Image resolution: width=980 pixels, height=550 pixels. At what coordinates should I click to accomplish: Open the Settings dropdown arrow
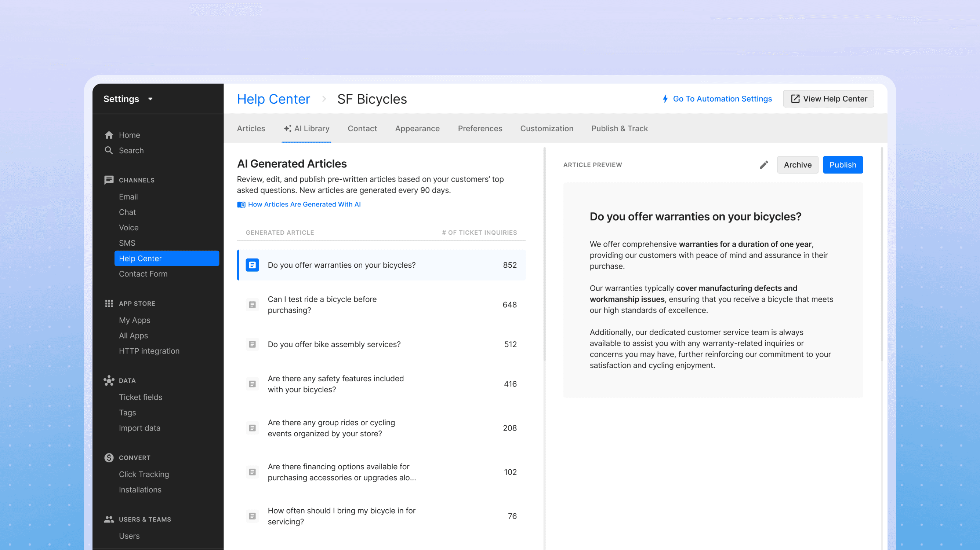(150, 99)
